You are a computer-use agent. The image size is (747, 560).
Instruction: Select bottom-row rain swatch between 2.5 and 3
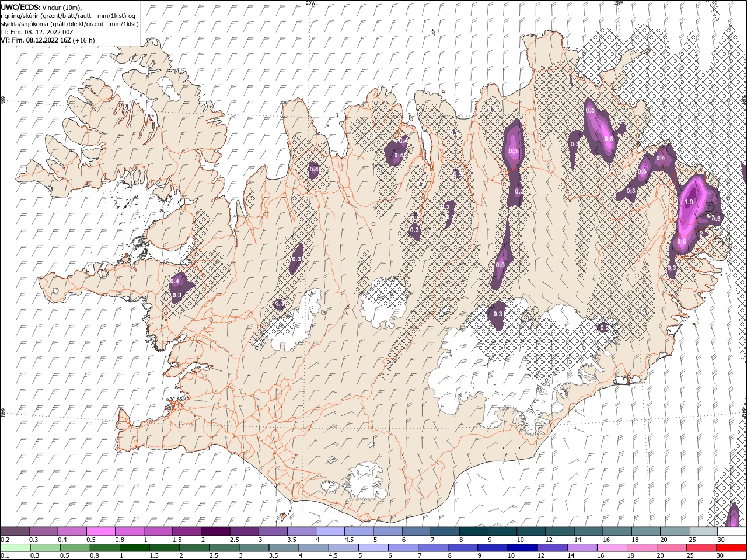coord(225,548)
